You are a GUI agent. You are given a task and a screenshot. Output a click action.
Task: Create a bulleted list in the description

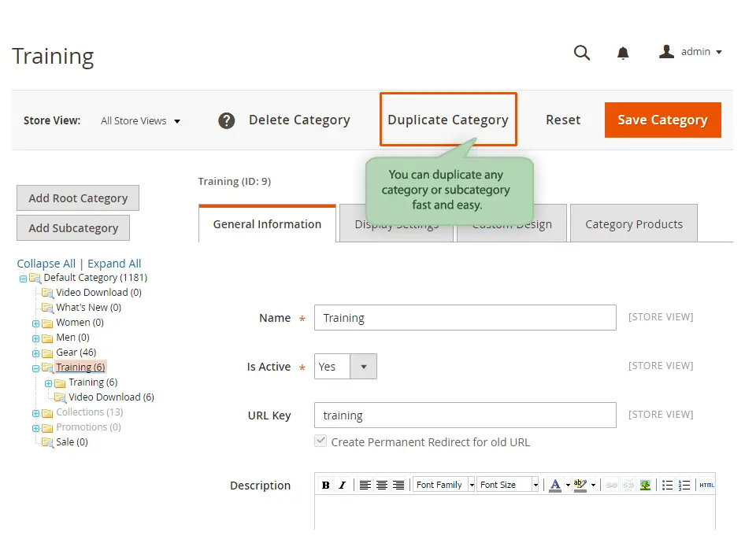[x=665, y=484]
